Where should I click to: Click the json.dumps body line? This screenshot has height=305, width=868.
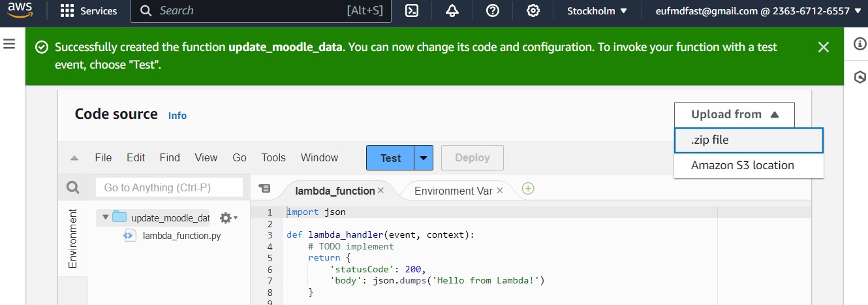[x=437, y=281]
